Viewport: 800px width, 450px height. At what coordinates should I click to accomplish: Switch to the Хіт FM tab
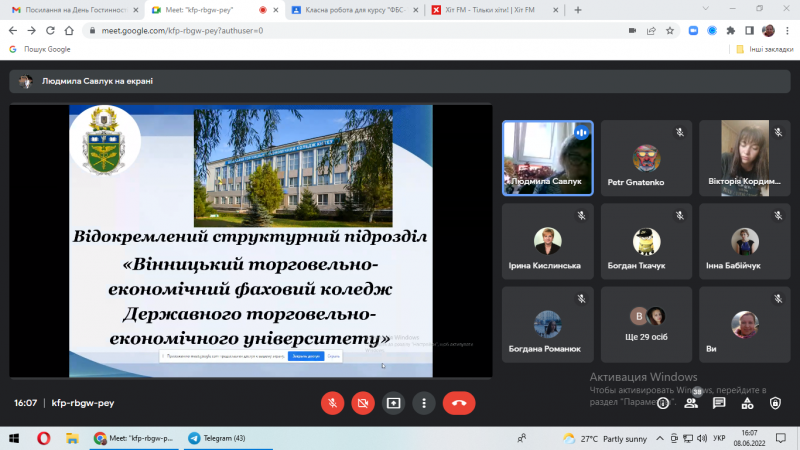[x=494, y=10]
